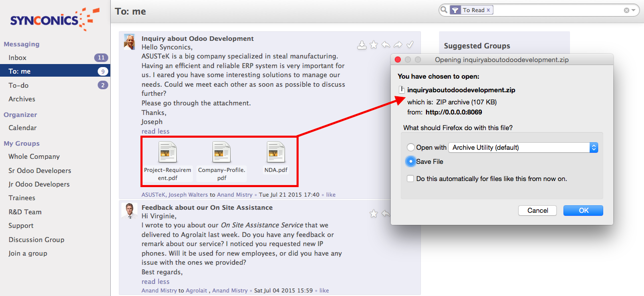The image size is (644, 296).
Task: Select the Save File radio button
Action: point(411,161)
